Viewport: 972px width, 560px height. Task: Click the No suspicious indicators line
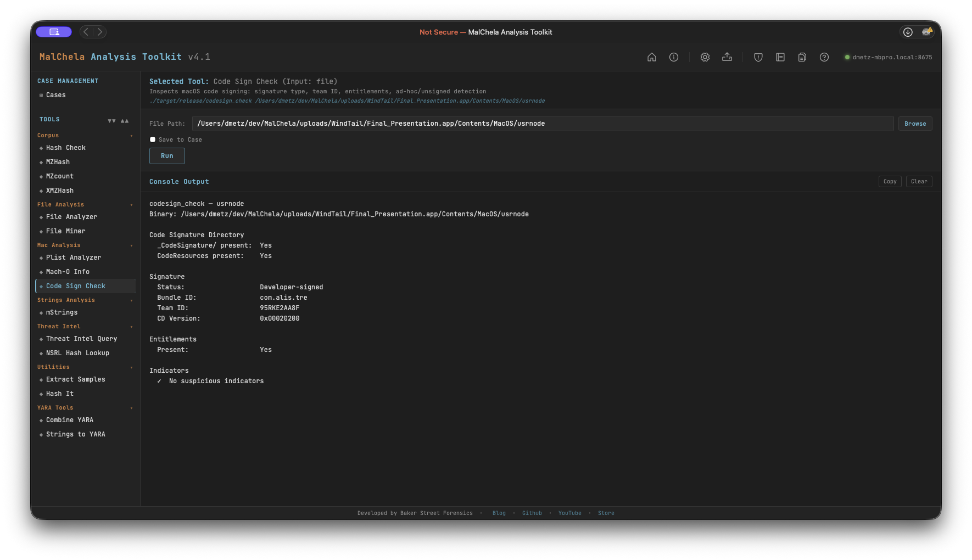tap(210, 381)
